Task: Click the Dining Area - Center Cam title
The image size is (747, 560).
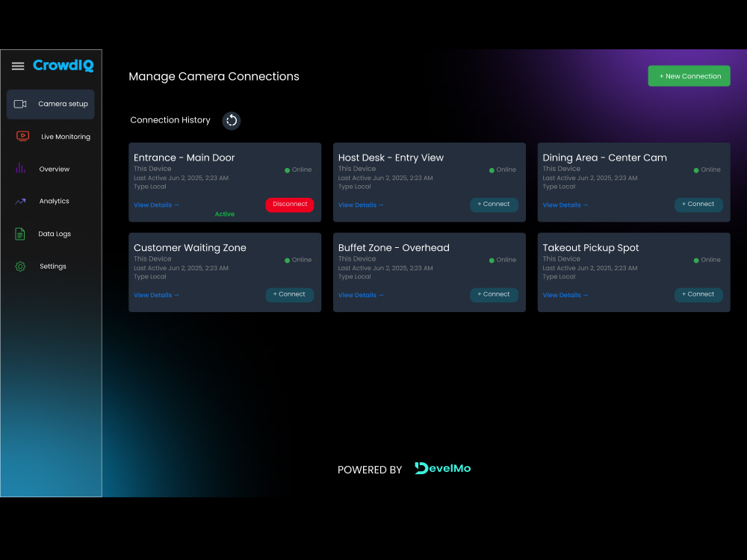Action: tap(604, 158)
